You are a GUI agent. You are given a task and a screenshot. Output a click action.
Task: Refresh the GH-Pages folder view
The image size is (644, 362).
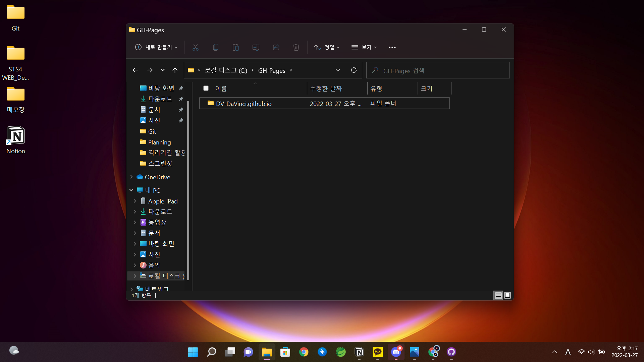(x=354, y=70)
